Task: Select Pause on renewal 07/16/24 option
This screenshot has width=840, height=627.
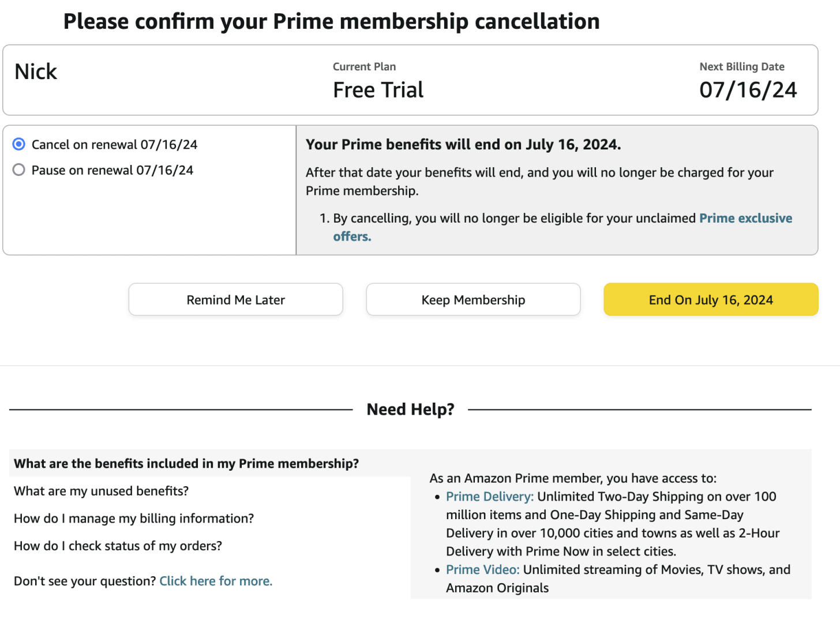Action: (x=19, y=170)
